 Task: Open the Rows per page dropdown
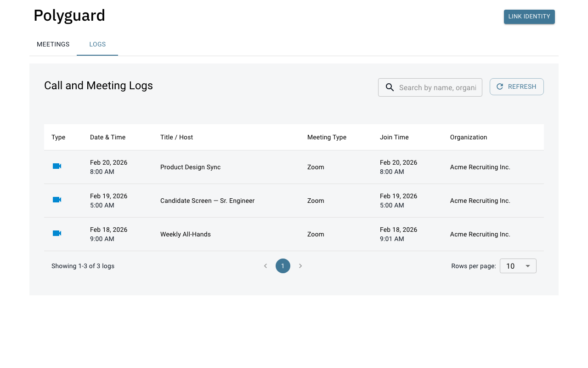(x=518, y=265)
